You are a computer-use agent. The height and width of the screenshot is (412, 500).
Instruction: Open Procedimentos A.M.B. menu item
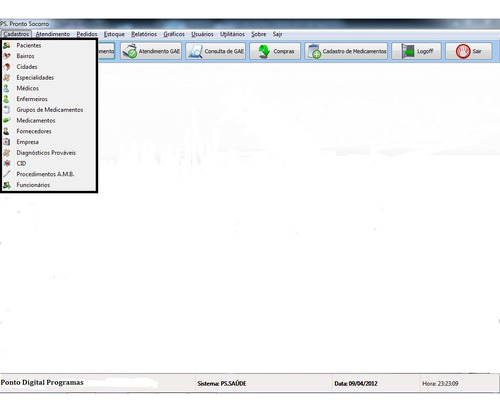point(49,174)
